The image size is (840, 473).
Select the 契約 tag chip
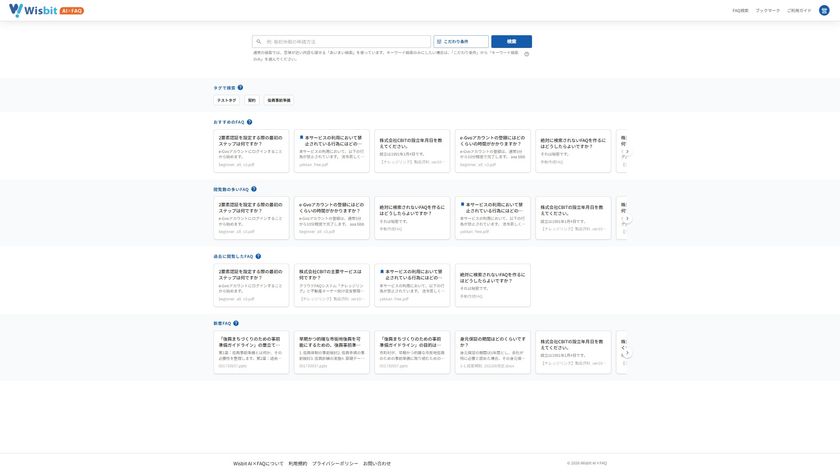pyautogui.click(x=252, y=100)
